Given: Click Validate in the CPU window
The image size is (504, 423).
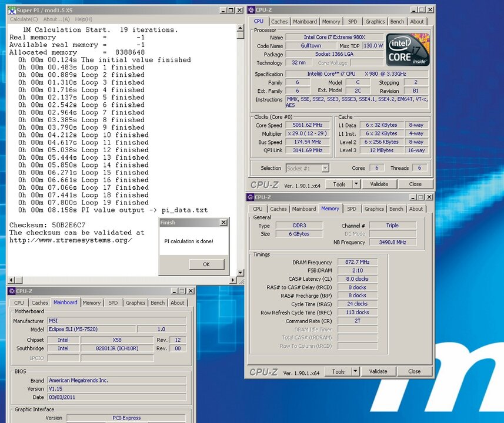Looking at the screenshot, I should point(379,184).
